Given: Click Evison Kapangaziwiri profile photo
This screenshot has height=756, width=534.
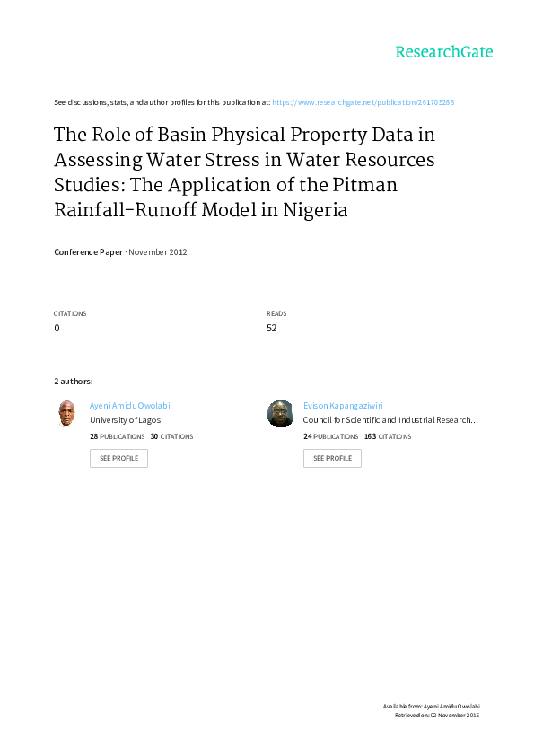Looking at the screenshot, I should [280, 414].
